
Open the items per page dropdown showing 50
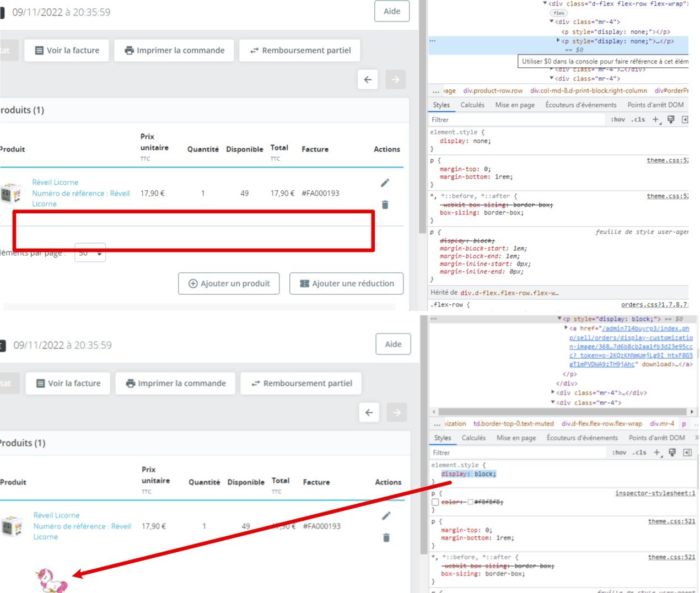click(x=90, y=253)
